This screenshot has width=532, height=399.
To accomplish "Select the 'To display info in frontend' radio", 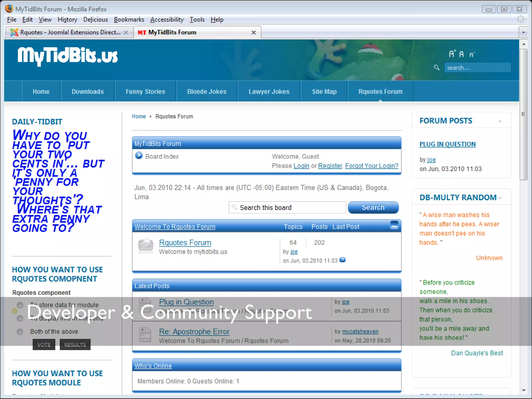I will [x=20, y=318].
